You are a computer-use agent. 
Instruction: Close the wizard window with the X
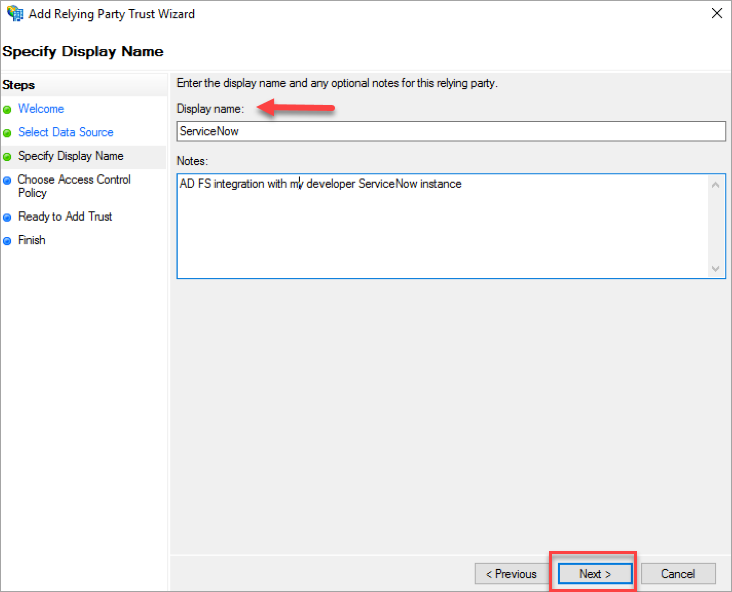[x=716, y=14]
